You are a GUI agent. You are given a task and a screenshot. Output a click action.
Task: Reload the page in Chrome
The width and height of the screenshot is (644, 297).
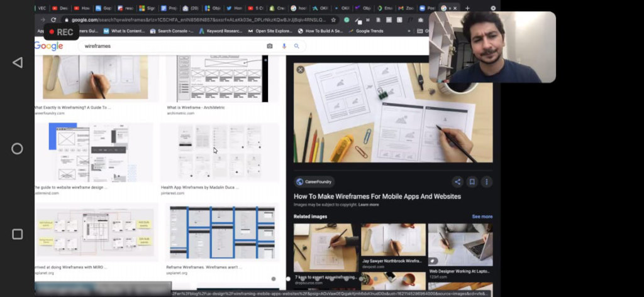pos(53,19)
